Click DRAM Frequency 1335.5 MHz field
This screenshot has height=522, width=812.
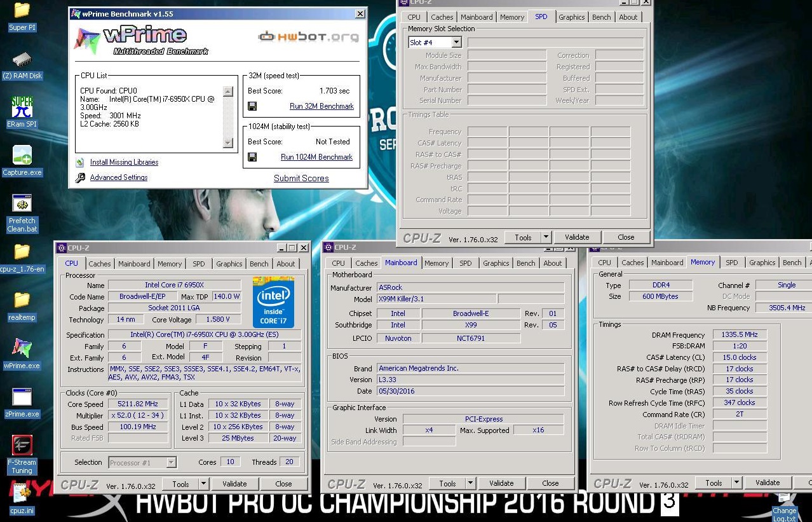(740, 335)
